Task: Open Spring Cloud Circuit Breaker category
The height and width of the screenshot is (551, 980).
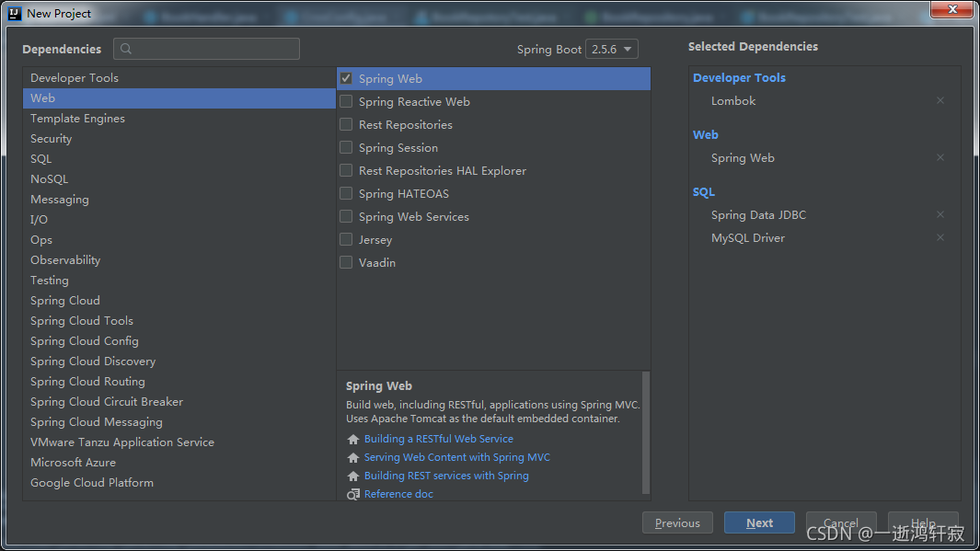Action: (x=179, y=402)
